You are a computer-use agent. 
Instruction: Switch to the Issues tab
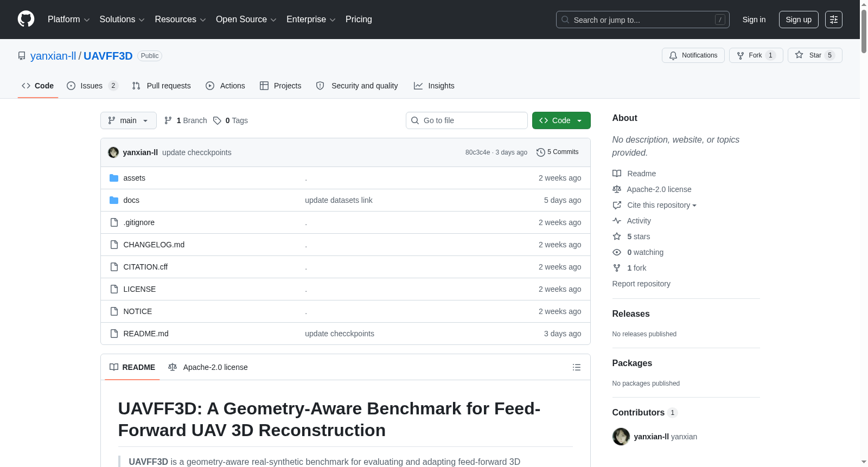pyautogui.click(x=92, y=86)
